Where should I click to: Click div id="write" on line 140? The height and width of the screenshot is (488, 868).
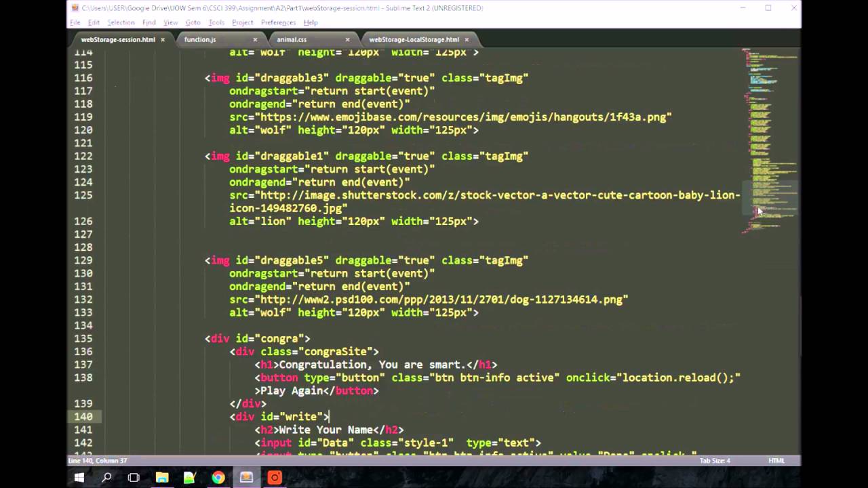(279, 417)
